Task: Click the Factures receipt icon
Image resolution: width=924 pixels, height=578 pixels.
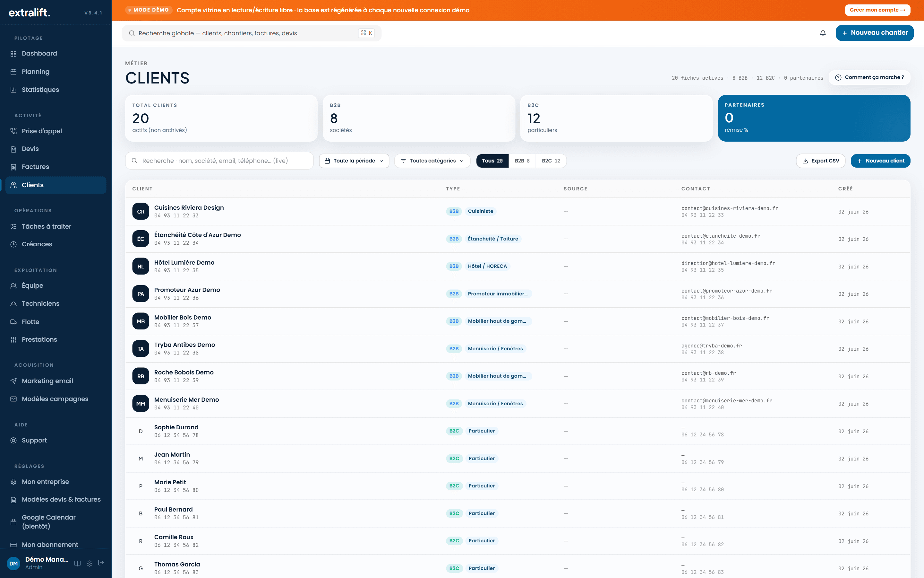Action: click(13, 167)
